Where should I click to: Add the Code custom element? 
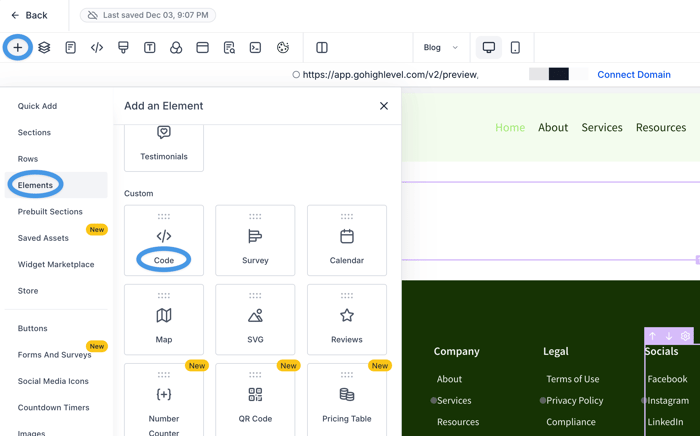[x=164, y=241]
